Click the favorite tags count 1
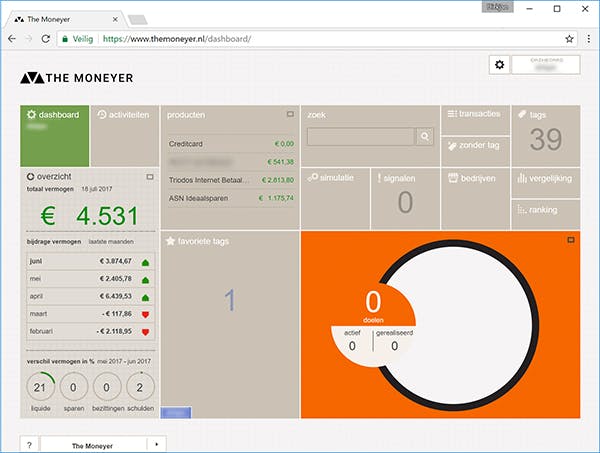The height and width of the screenshot is (453, 600). pyautogui.click(x=230, y=300)
